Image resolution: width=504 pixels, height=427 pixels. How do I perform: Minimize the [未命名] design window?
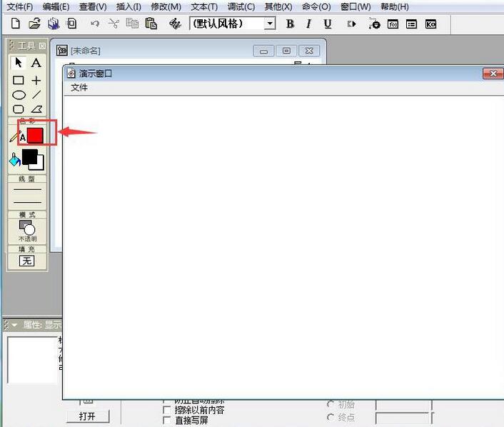[263, 51]
